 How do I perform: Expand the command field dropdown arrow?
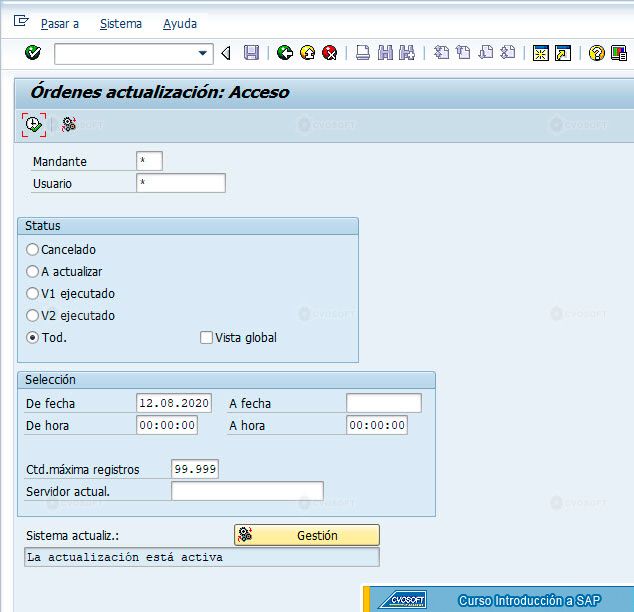[203, 53]
